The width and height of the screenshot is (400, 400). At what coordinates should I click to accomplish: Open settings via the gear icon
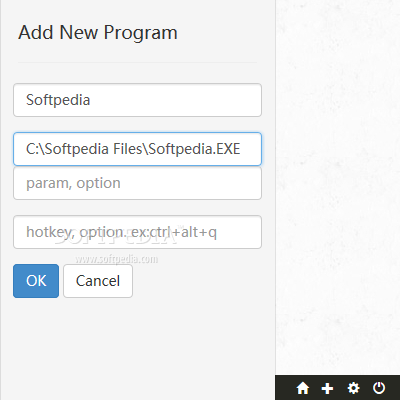[x=353, y=388]
